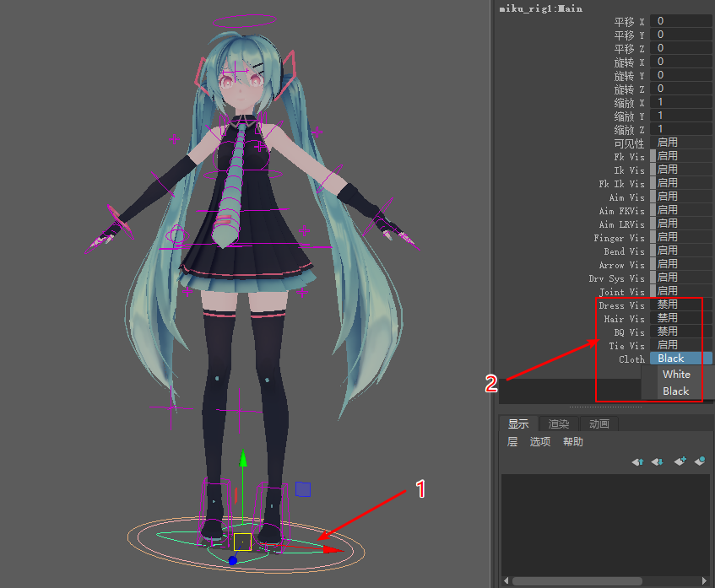Toggle the Hair Vis attribute value
Viewport: 715px width, 588px height.
pyautogui.click(x=680, y=318)
